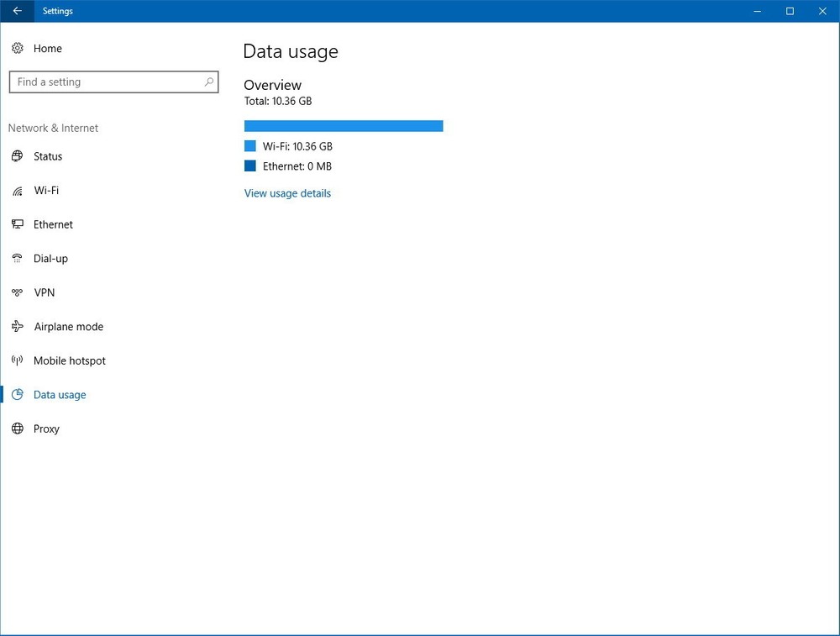Open the Home settings page
Viewport: 840px width, 636px height.
pyautogui.click(x=48, y=48)
